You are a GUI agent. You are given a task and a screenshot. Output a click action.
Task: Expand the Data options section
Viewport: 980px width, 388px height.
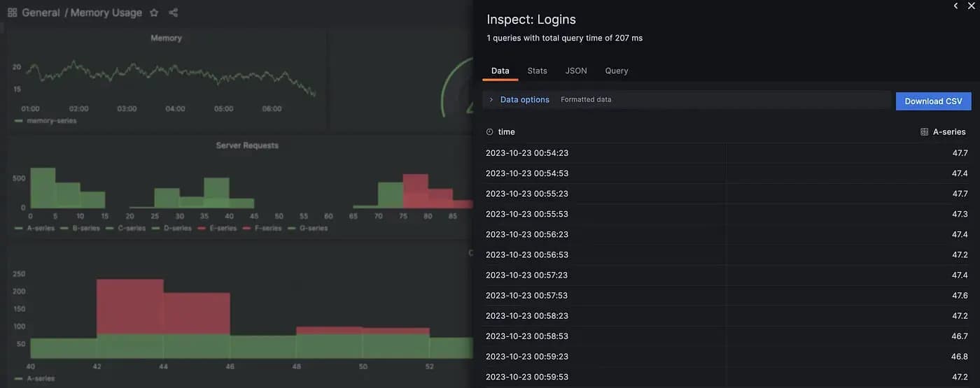coord(491,100)
